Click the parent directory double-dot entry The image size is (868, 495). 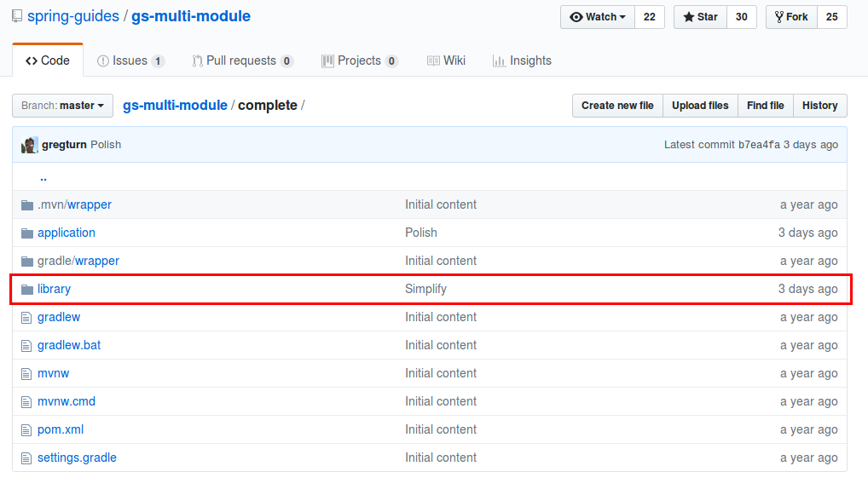coord(43,176)
